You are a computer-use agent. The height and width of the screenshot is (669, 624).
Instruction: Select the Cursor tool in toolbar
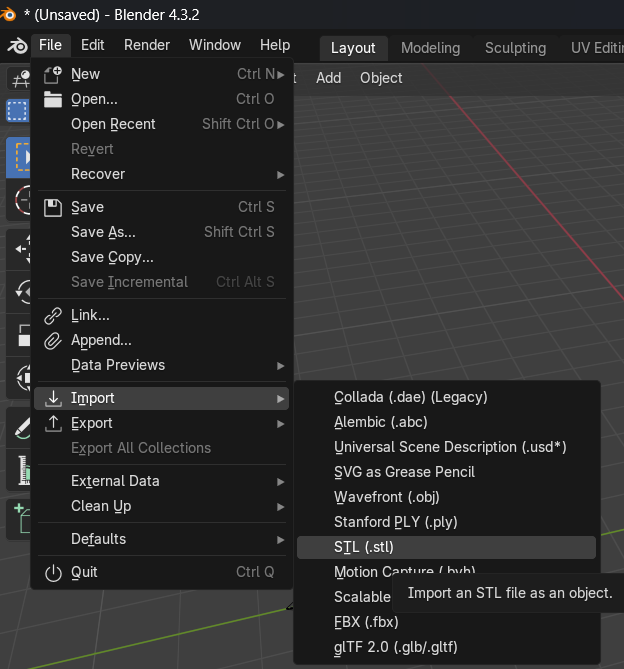coord(18,200)
